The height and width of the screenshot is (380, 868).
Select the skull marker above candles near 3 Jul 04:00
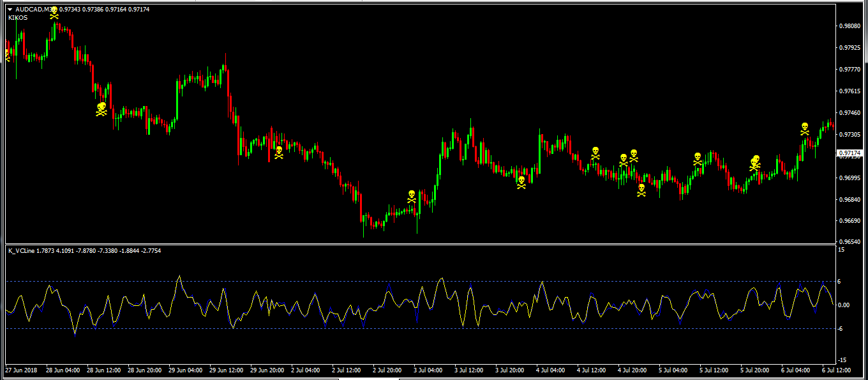(x=412, y=196)
